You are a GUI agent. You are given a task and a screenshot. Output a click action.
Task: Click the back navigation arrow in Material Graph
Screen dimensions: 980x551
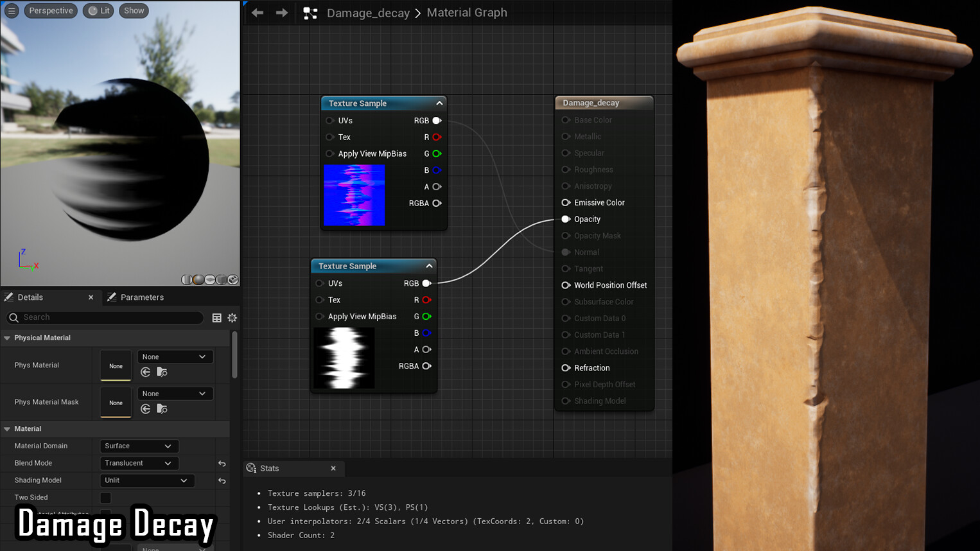257,12
